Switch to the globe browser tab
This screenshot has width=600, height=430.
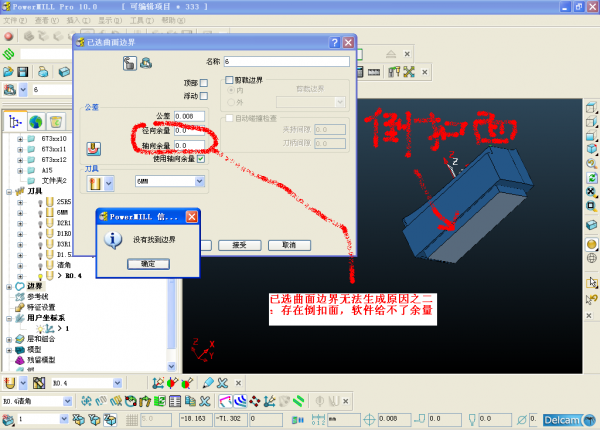(36, 122)
